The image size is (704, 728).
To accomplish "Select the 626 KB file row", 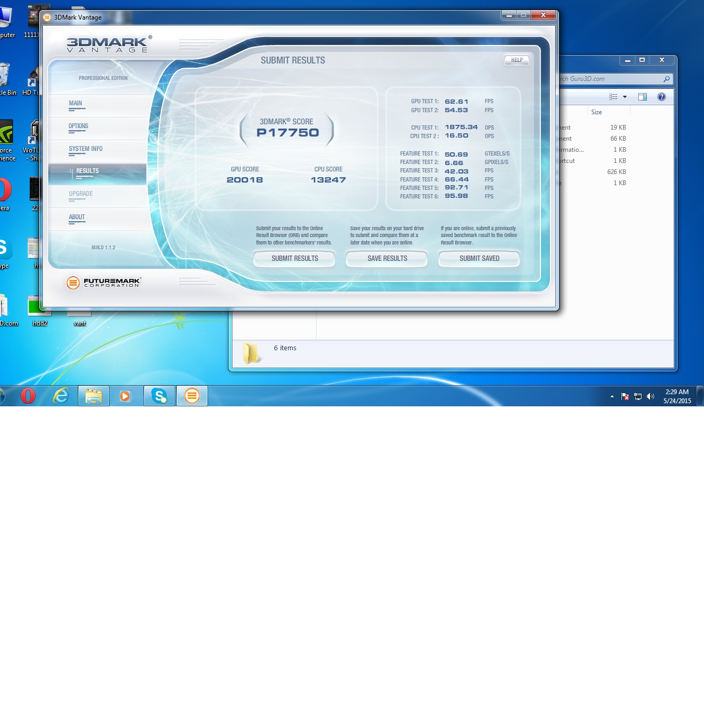I will tap(593, 172).
